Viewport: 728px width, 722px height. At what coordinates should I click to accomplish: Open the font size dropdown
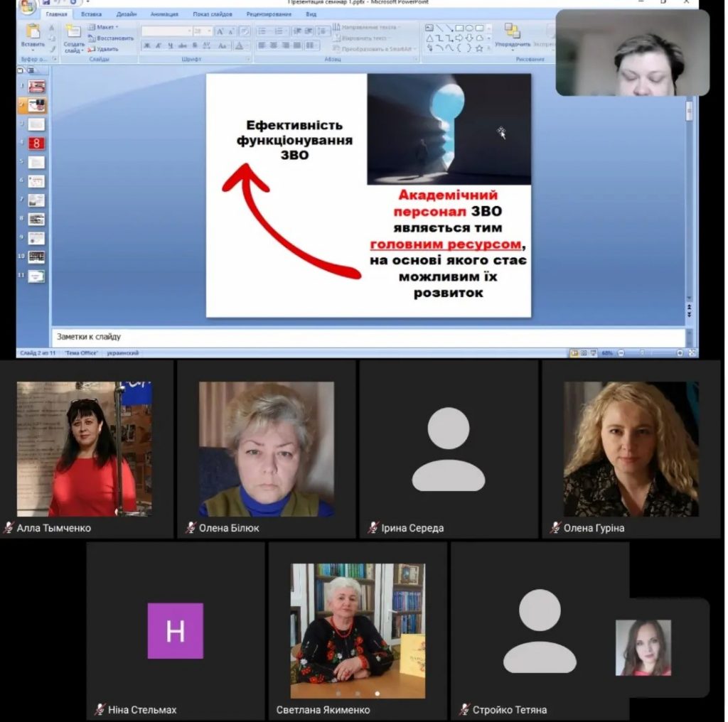(x=203, y=31)
